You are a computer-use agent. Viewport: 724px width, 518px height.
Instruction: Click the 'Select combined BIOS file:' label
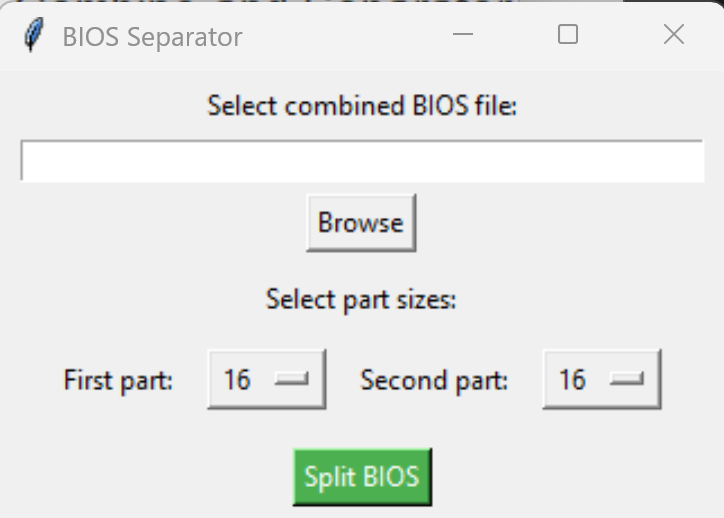(362, 105)
